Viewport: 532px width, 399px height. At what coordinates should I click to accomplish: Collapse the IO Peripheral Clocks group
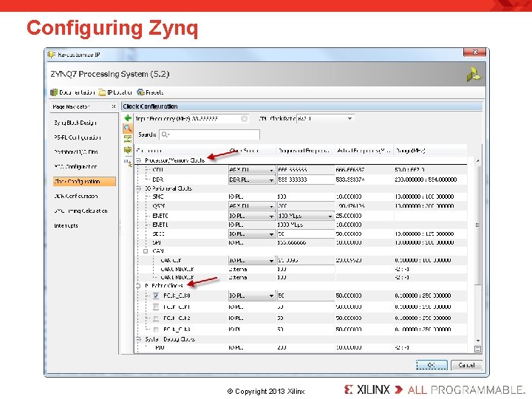[x=138, y=188]
